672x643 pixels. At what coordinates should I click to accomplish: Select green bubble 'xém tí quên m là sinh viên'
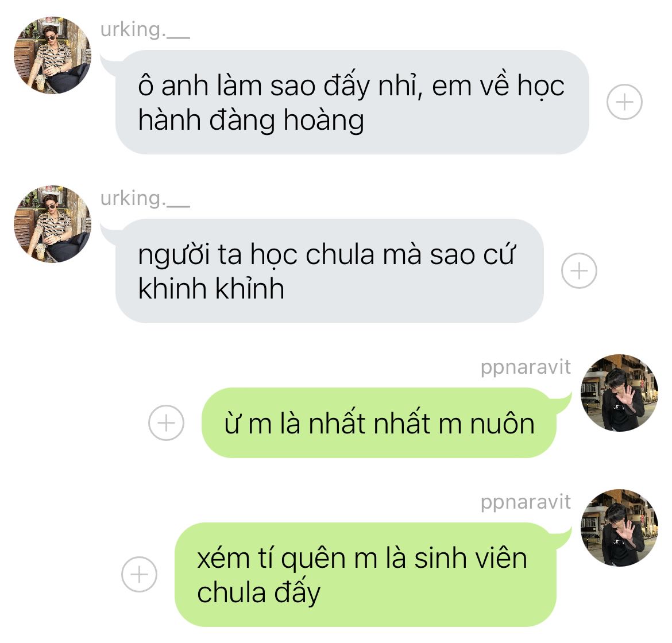[x=365, y=575]
